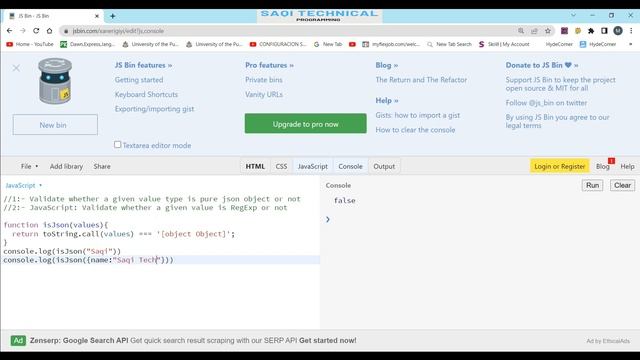This screenshot has width=640, height=360.
Task: Open the Share menu
Action: pyautogui.click(x=102, y=166)
